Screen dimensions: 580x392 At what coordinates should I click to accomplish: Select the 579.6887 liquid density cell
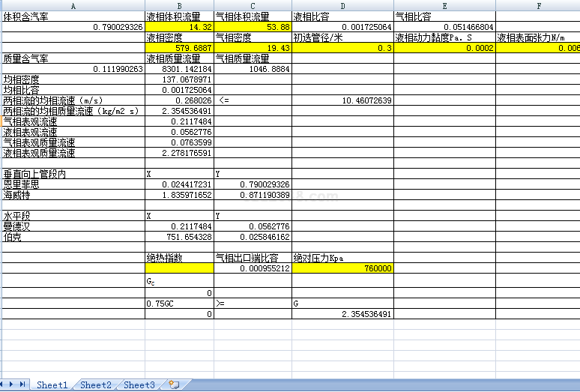[179, 47]
